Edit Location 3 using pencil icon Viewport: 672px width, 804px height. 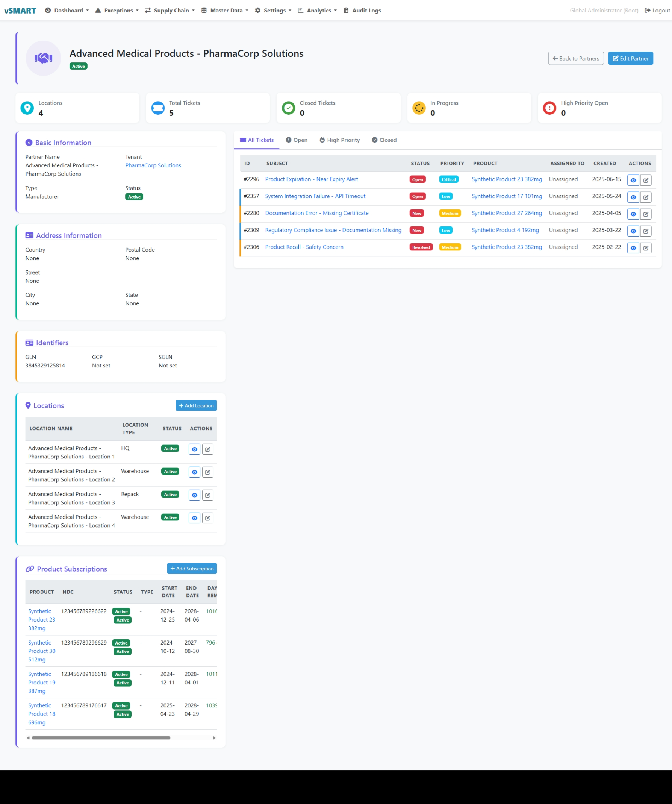(207, 495)
